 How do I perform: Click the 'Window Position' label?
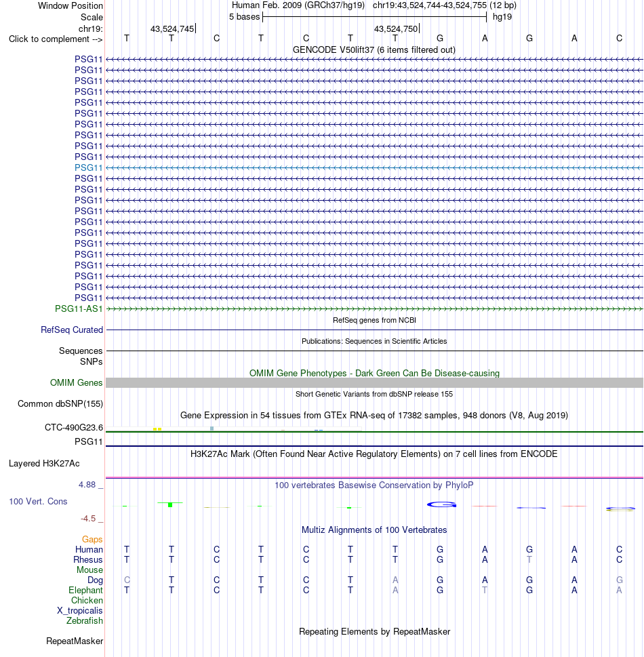[71, 6]
